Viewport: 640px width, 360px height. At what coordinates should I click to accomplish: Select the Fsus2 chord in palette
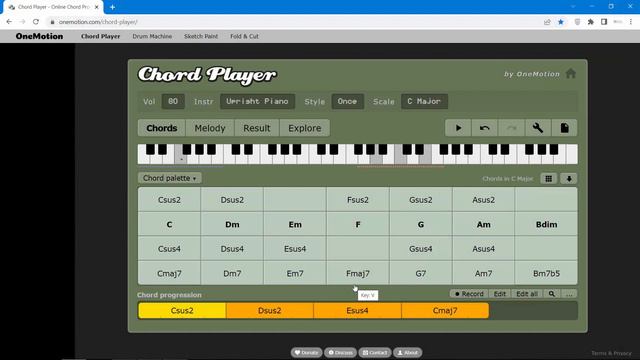358,200
